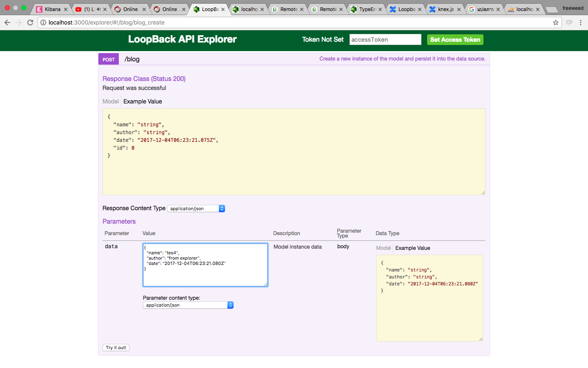This screenshot has height=368, width=588.
Task: Click the browser forward arrow
Action: tap(19, 22)
